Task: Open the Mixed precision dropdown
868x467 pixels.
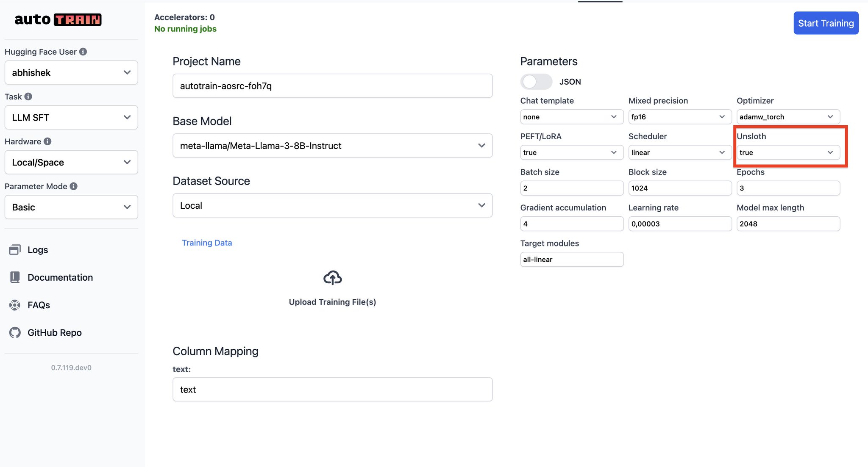Action: click(680, 117)
